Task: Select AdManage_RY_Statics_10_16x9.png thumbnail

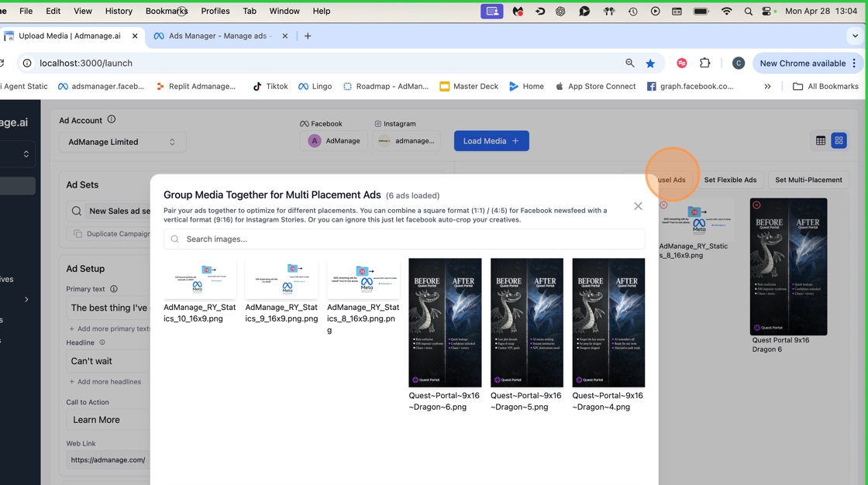Action: point(200,279)
